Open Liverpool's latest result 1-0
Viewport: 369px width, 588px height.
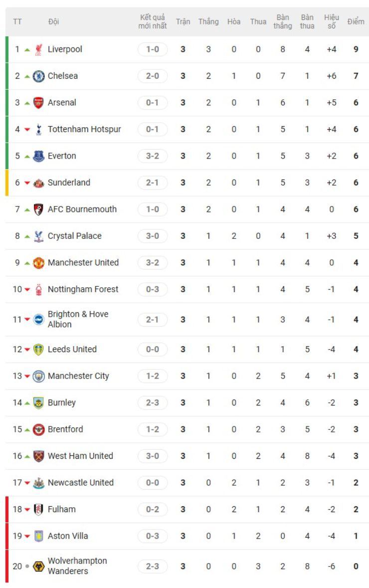[x=153, y=49]
